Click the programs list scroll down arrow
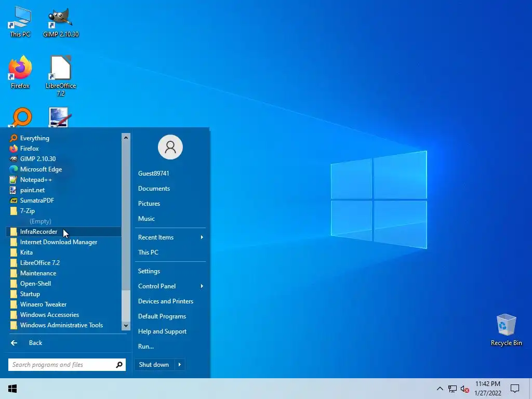 click(x=126, y=326)
